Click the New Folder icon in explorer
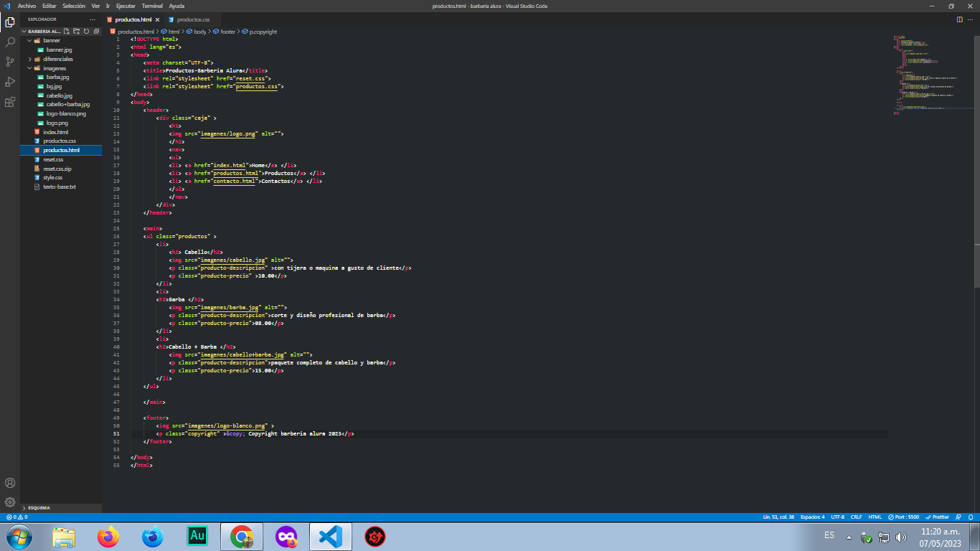Image resolution: width=980 pixels, height=551 pixels. coord(77,32)
